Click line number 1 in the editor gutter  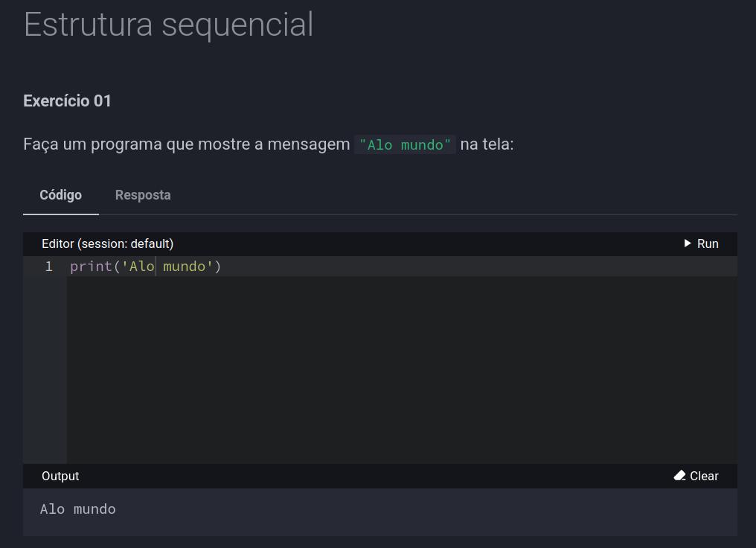(48, 267)
